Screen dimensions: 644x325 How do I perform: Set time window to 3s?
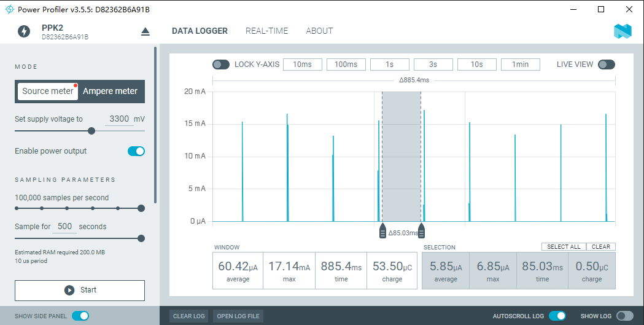tap(433, 65)
